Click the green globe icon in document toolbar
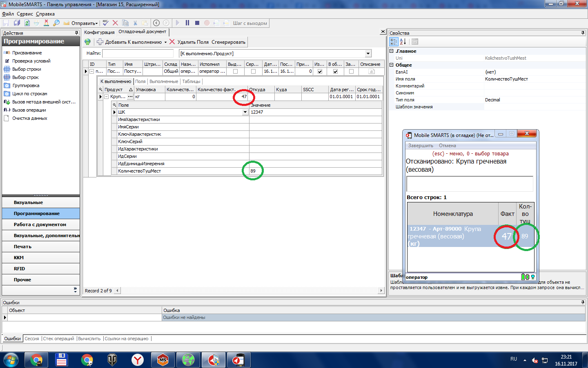Screen dimensions: 588x368 [87, 42]
